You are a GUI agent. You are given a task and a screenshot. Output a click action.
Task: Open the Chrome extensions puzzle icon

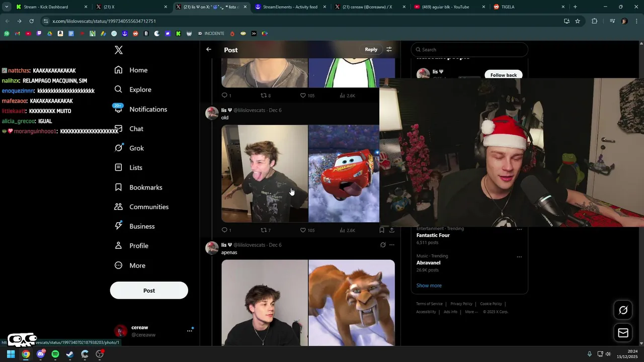tap(594, 21)
